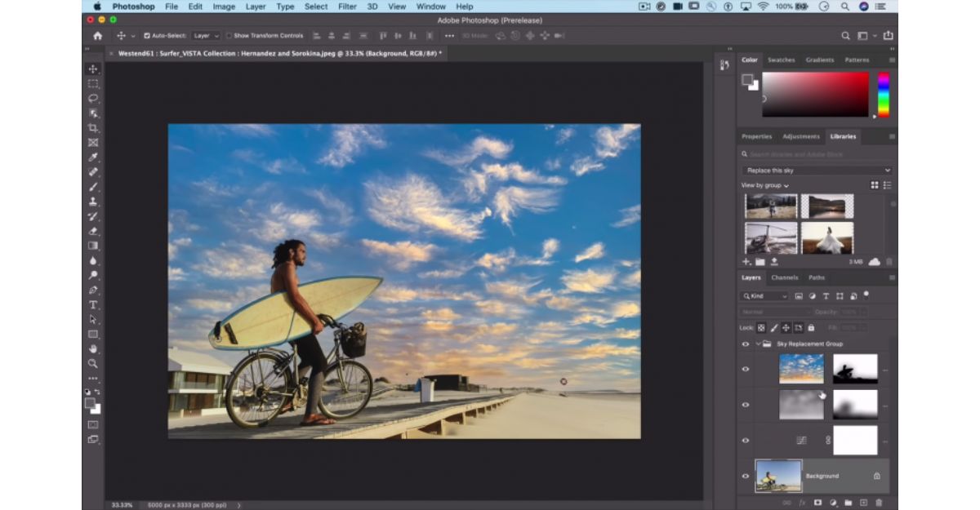
Task: Switch to the Swatches tab
Action: pyautogui.click(x=781, y=60)
